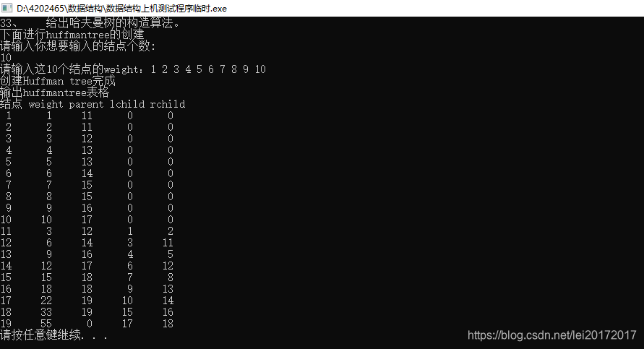
Task: Click node 17 row weight value 22
Action: 46,301
